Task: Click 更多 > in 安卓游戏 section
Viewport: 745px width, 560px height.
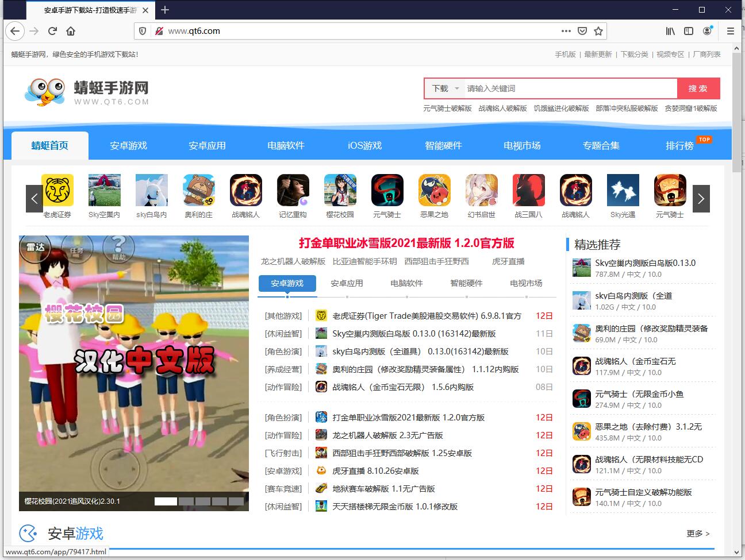Action: tap(698, 534)
